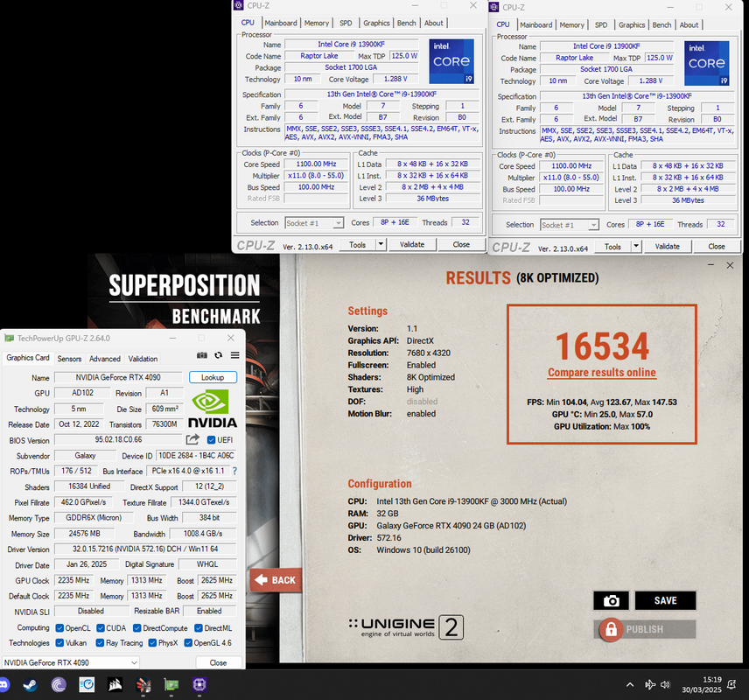The height and width of the screenshot is (700, 749).
Task: Open Bench tab in right CPU-Z
Action: (661, 24)
